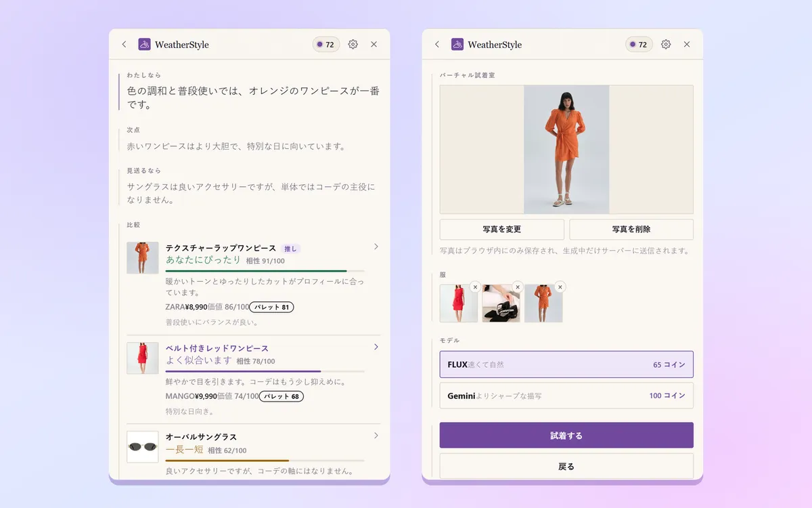The image size is (812, 508).
Task: Expand the ベルト付きレッドワンピース comparison item
Action: [376, 347]
